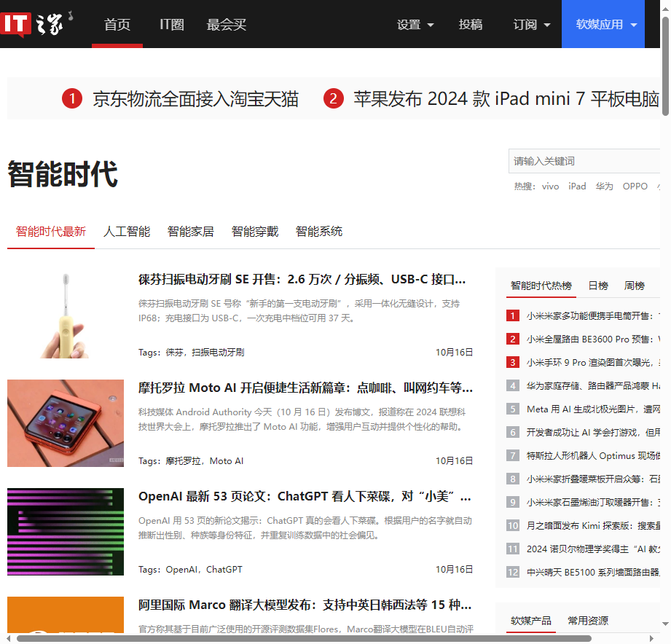Open ranked item 特斯拉人形机器人 Optimus
This screenshot has height=644, width=671.
(x=593, y=456)
